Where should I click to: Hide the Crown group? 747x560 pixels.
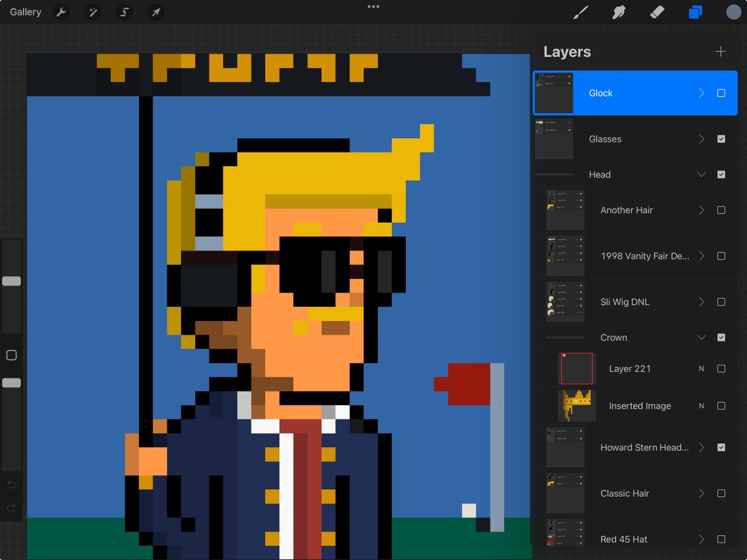(x=721, y=337)
